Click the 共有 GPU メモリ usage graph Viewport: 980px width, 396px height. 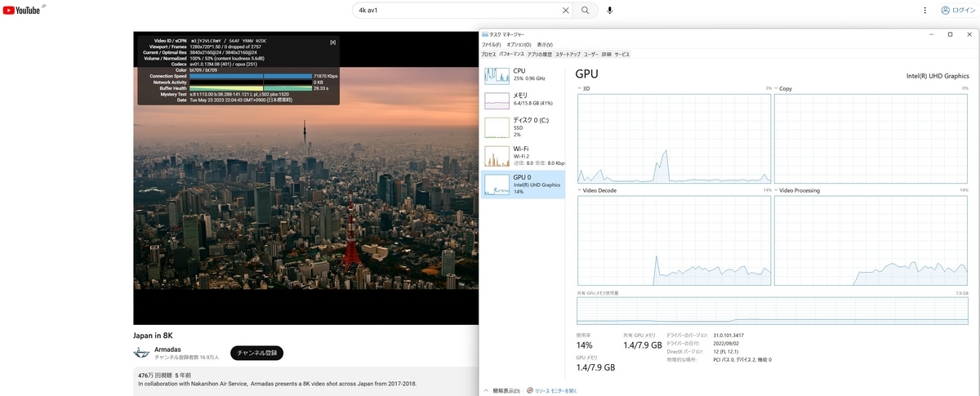click(x=773, y=310)
